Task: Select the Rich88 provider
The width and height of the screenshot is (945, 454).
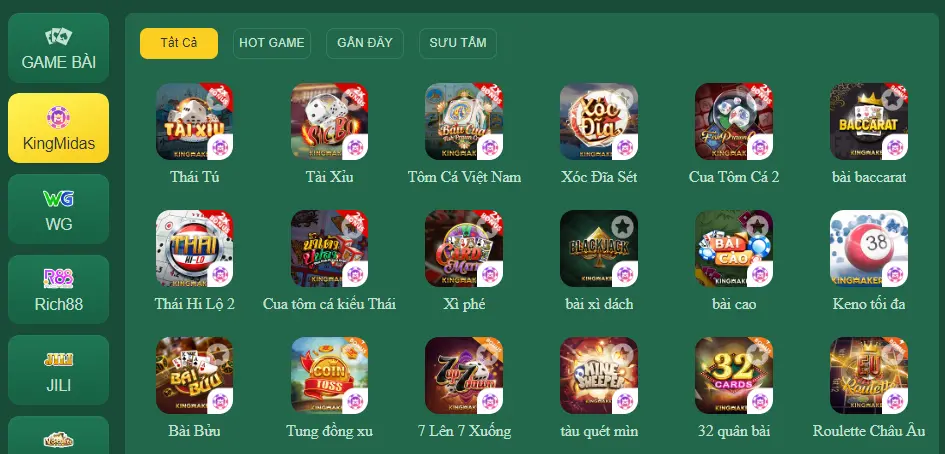Action: coord(58,289)
